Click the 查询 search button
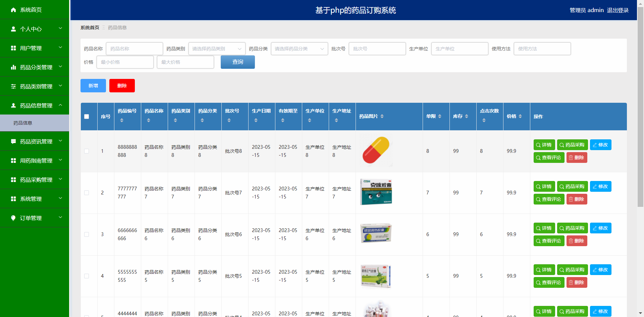This screenshot has width=644, height=317. tap(237, 62)
